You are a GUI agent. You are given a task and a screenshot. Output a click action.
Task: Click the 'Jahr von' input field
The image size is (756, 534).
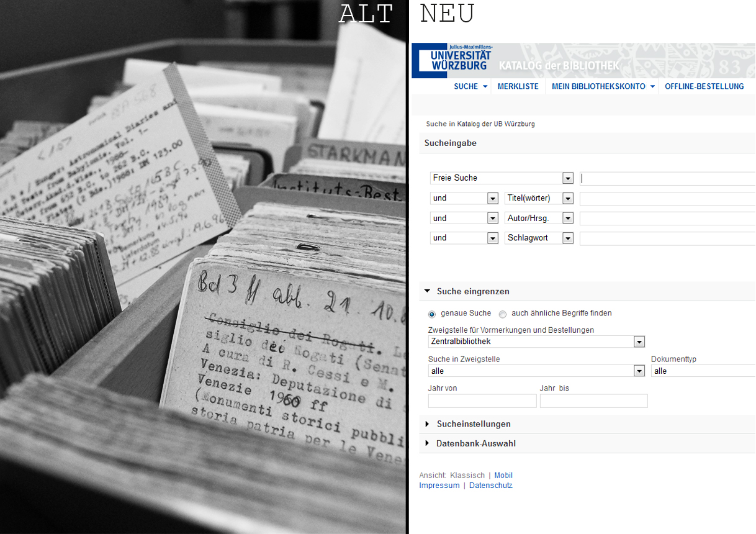click(482, 401)
